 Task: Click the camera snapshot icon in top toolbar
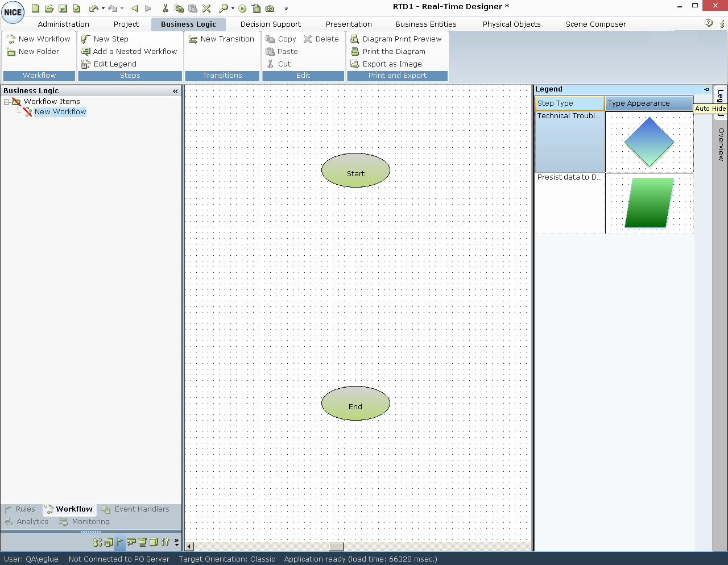pyautogui.click(x=270, y=9)
